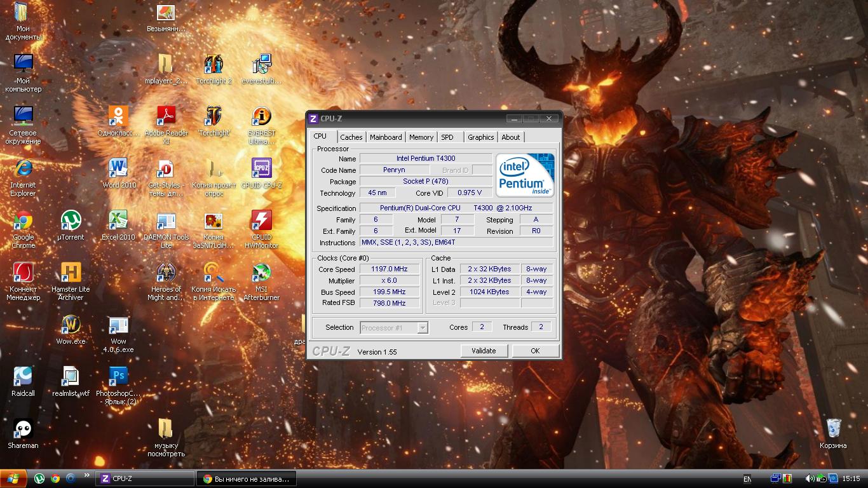The image size is (868, 488).
Task: Click the OK button in CPU-Z
Action: (535, 351)
